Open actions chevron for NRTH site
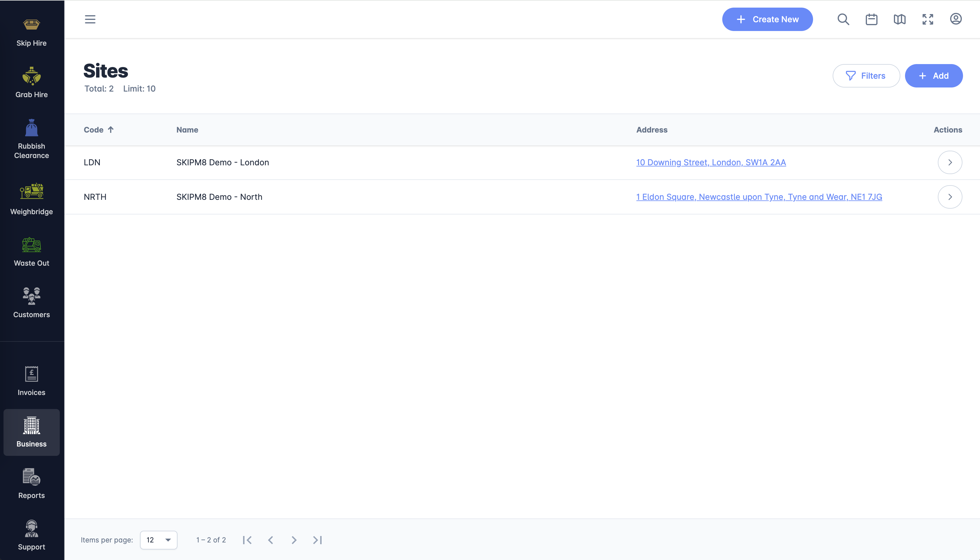The width and height of the screenshot is (980, 560). (950, 197)
